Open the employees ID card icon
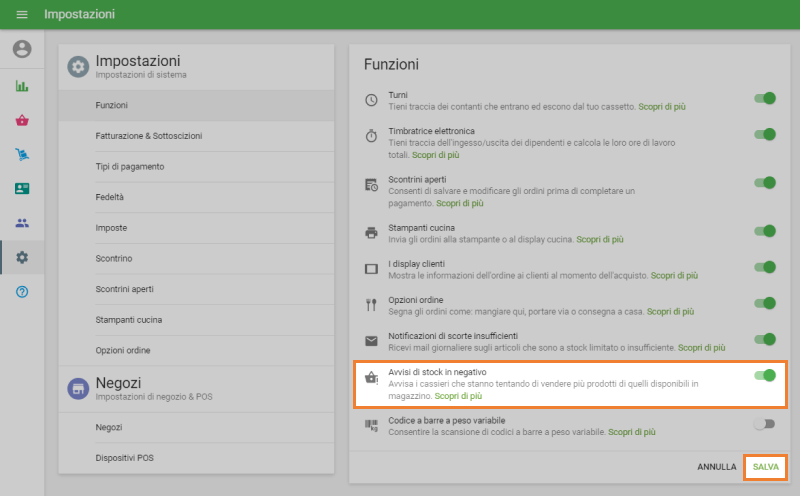800x496 pixels. point(22,189)
